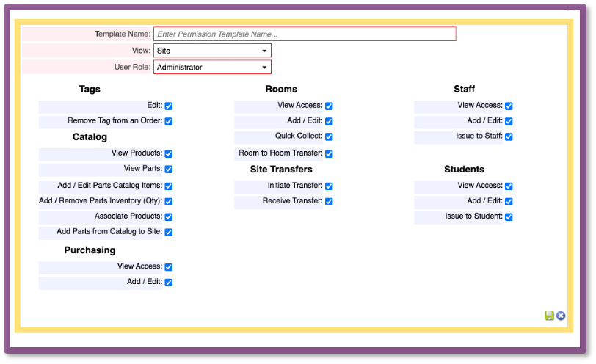Click the View: field label

pos(141,50)
